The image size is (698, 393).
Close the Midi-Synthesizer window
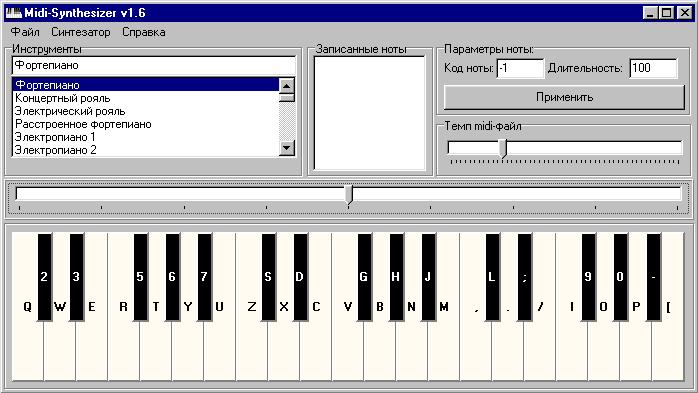[x=685, y=13]
